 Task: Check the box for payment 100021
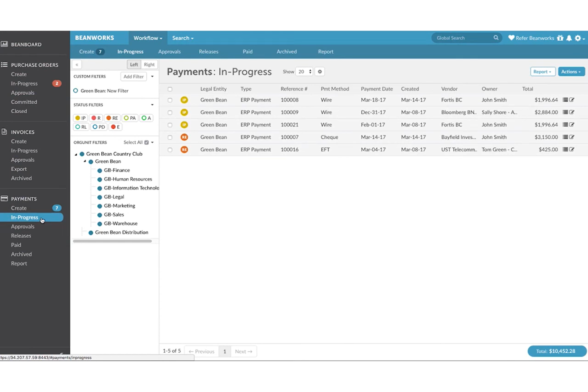tap(170, 125)
